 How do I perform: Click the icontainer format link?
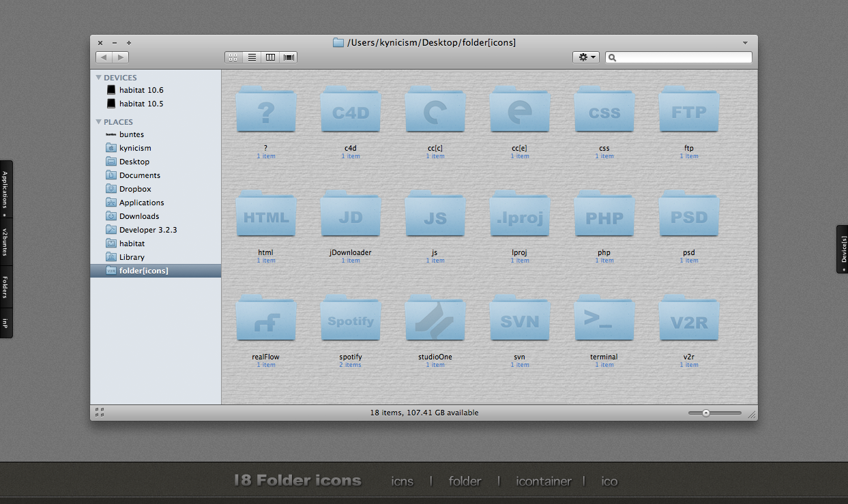click(544, 481)
